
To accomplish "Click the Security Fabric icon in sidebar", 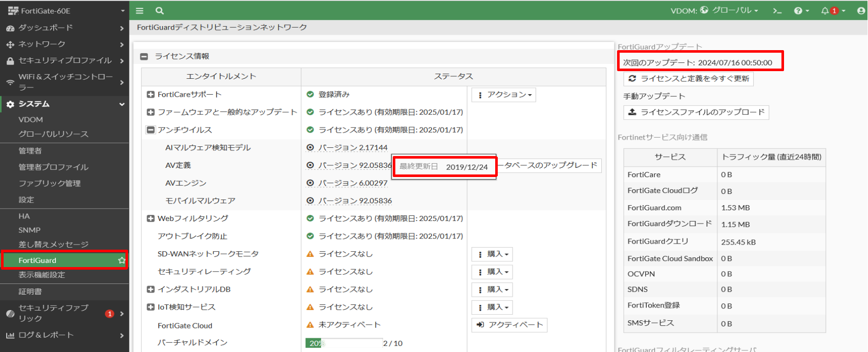I will (10, 313).
